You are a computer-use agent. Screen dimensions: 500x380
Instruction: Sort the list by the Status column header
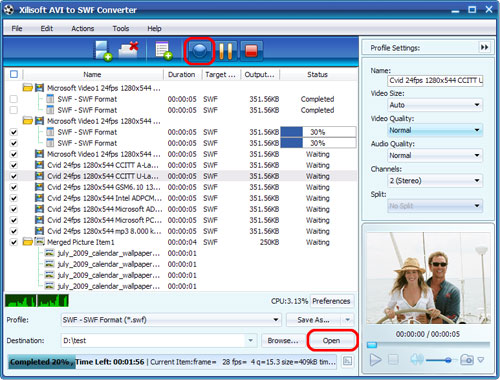[317, 74]
